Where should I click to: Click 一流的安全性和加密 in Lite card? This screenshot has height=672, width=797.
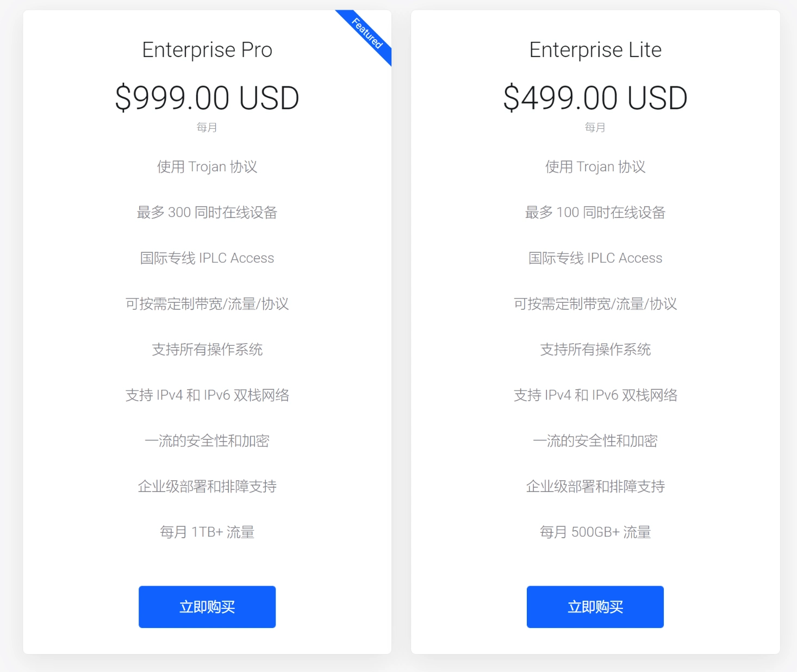(595, 441)
